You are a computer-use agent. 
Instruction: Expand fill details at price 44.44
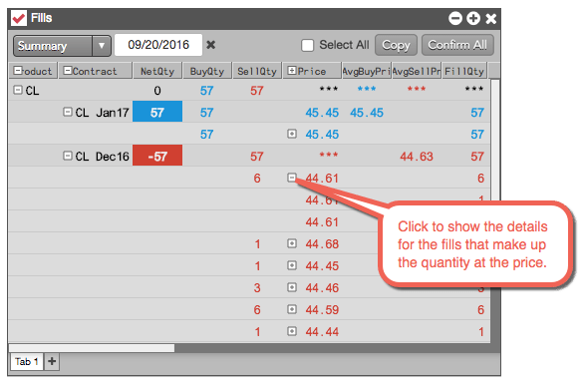pyautogui.click(x=292, y=331)
